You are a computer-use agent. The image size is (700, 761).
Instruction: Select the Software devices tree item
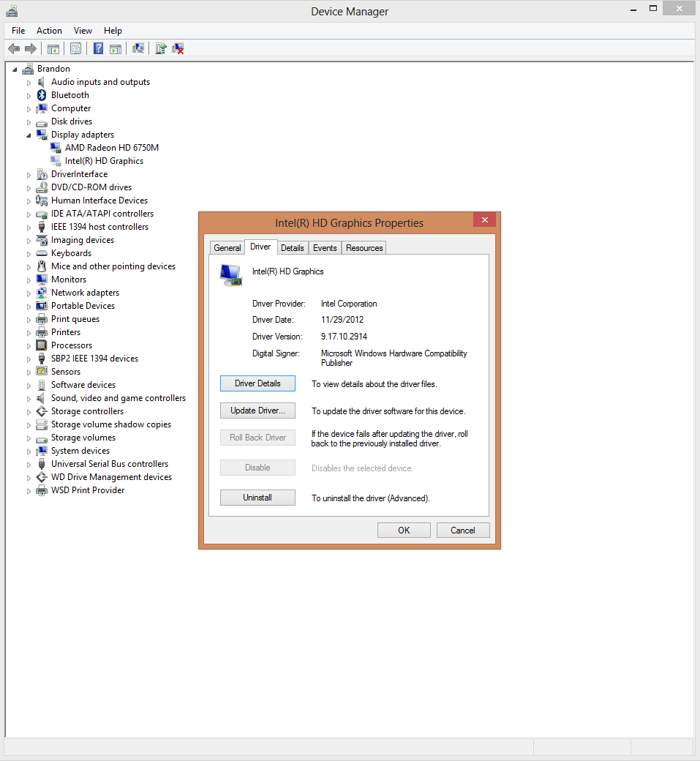(x=83, y=385)
